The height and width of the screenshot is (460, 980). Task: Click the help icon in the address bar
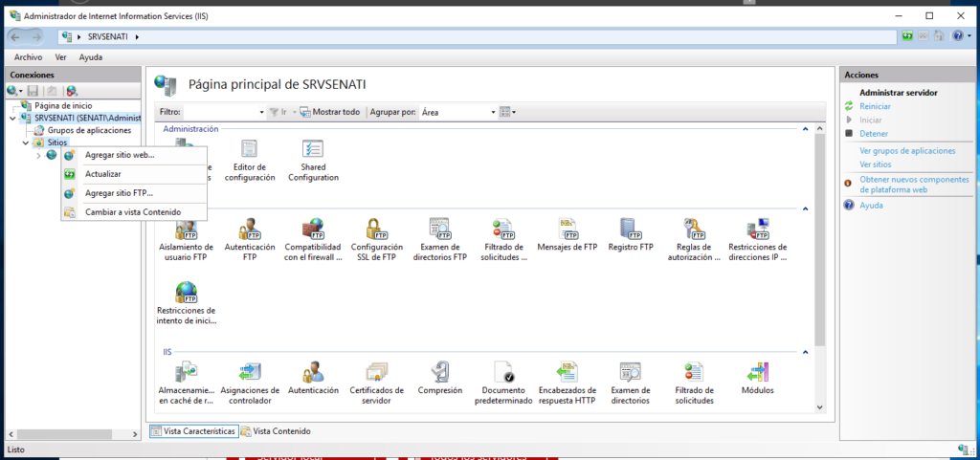tap(959, 36)
